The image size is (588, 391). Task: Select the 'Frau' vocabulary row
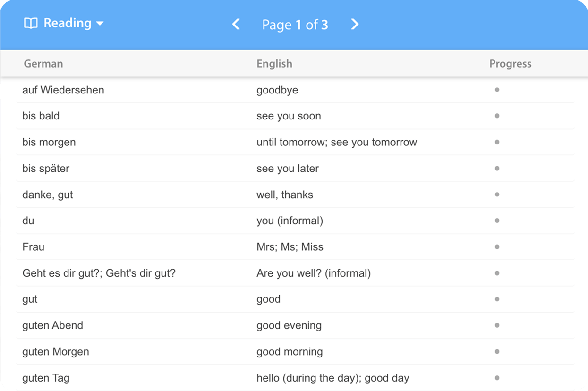click(34, 247)
